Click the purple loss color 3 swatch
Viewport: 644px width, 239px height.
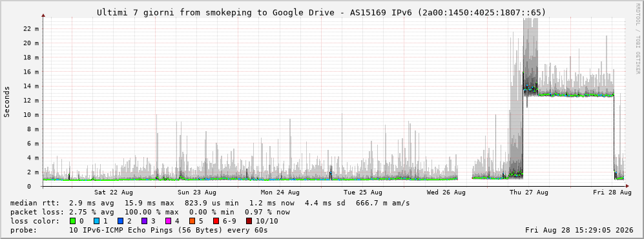pyautogui.click(x=144, y=221)
